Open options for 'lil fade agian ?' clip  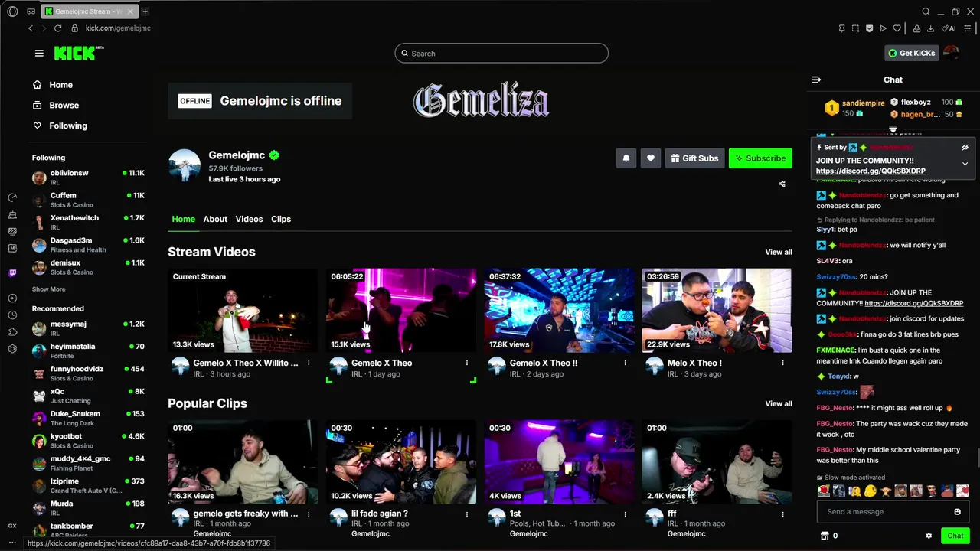467,514
